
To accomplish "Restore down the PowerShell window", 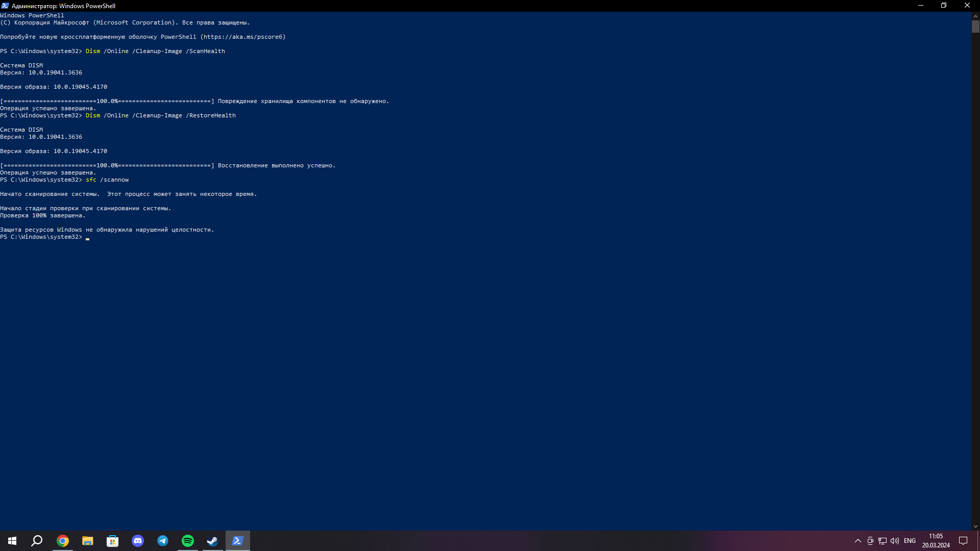I will (x=944, y=6).
